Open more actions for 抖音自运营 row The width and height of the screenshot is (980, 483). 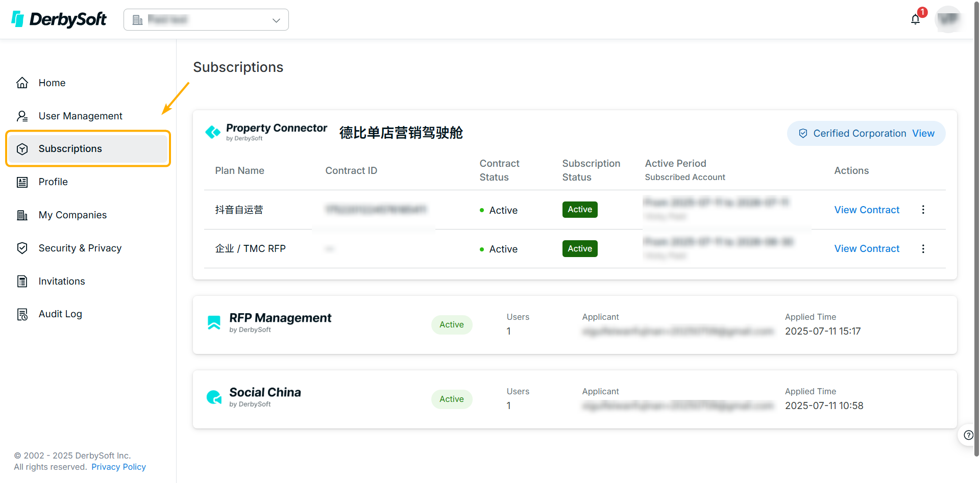point(923,210)
